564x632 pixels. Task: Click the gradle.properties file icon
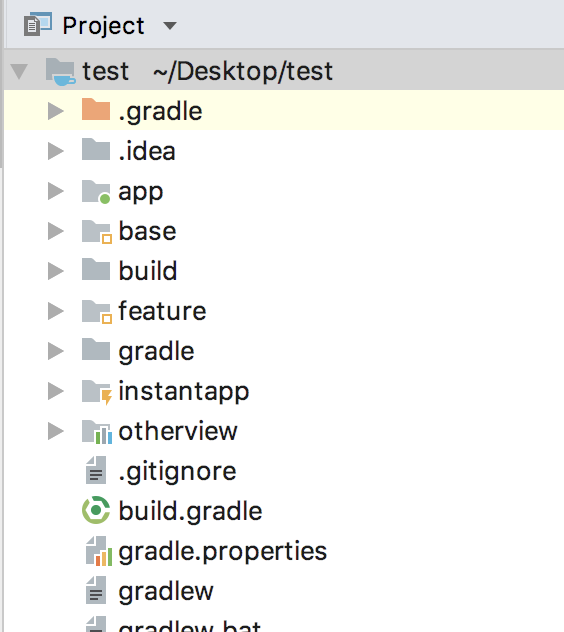pos(99,551)
